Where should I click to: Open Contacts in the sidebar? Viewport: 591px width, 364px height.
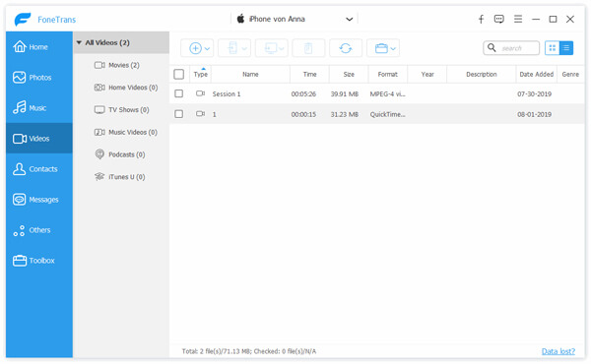coord(38,169)
